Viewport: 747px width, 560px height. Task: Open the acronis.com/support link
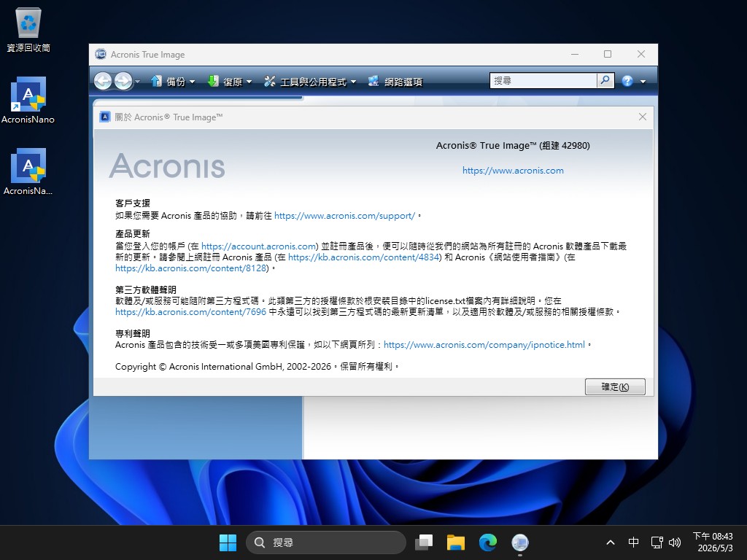[344, 216]
